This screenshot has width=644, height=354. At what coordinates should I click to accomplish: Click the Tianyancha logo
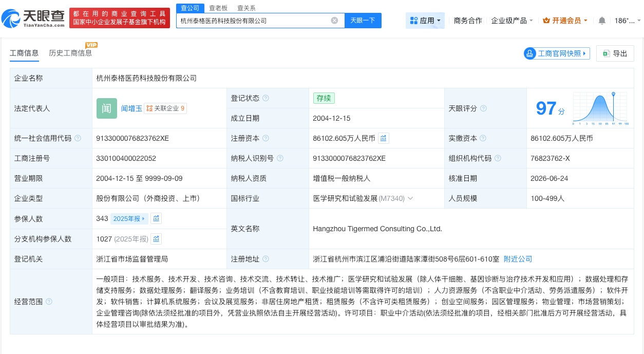pyautogui.click(x=33, y=18)
